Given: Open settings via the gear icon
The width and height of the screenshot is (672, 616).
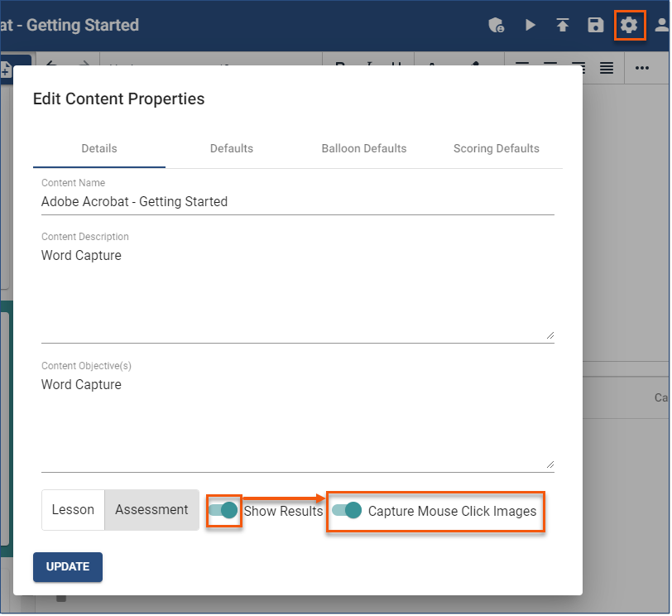Looking at the screenshot, I should click(630, 25).
